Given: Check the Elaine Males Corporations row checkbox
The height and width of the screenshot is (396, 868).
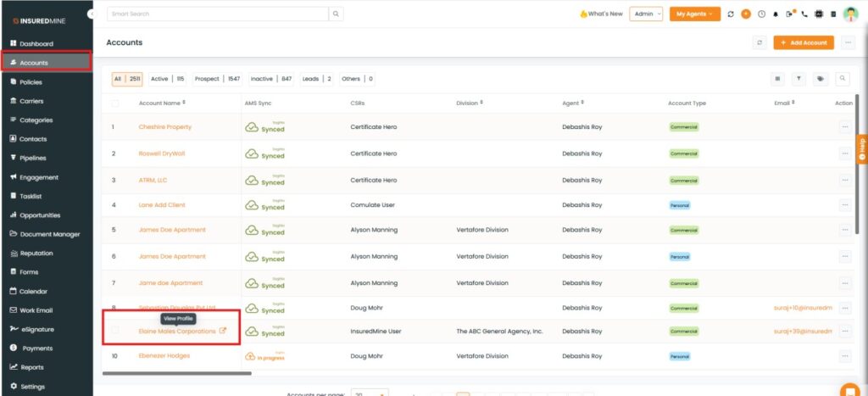Looking at the screenshot, I should 115,331.
